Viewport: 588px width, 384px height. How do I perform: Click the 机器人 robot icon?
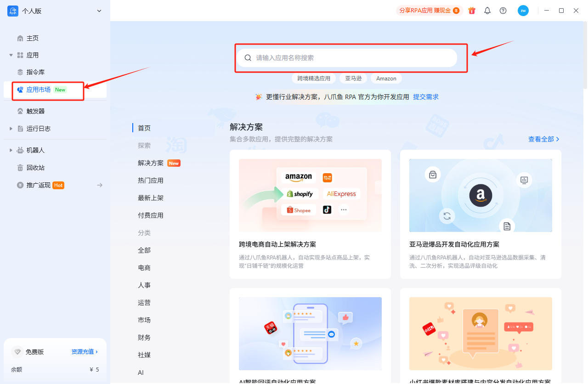20,150
